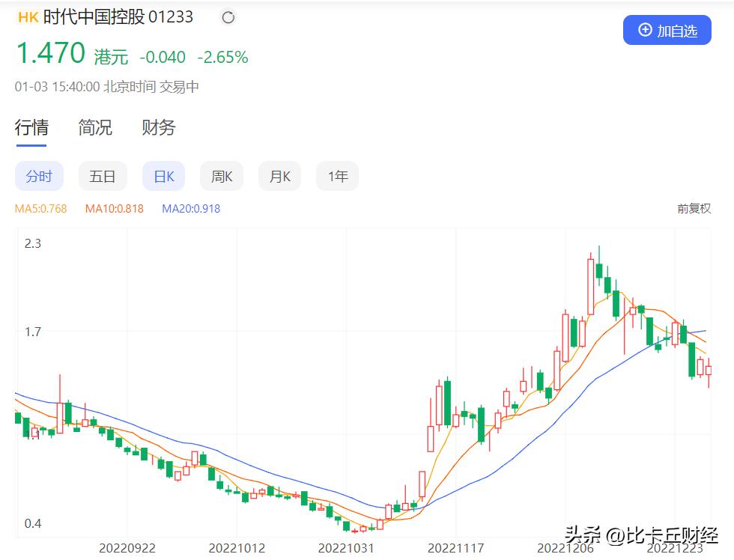734x560 pixels.
Task: Open the current price 1.470 detail view
Action: tap(50, 52)
